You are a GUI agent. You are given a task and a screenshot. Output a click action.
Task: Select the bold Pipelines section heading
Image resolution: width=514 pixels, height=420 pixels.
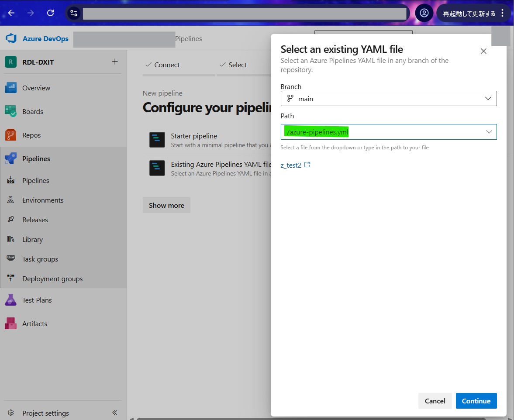[x=36, y=158]
